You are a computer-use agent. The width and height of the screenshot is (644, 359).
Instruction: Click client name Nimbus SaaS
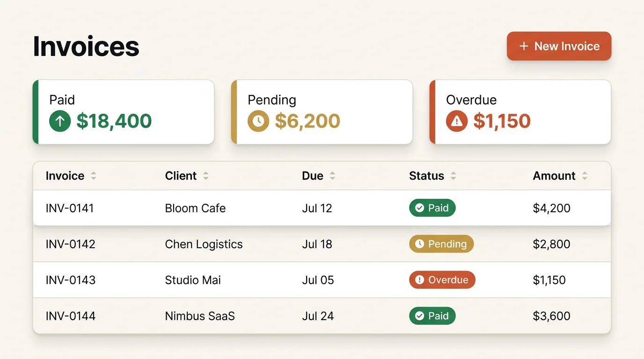point(200,316)
